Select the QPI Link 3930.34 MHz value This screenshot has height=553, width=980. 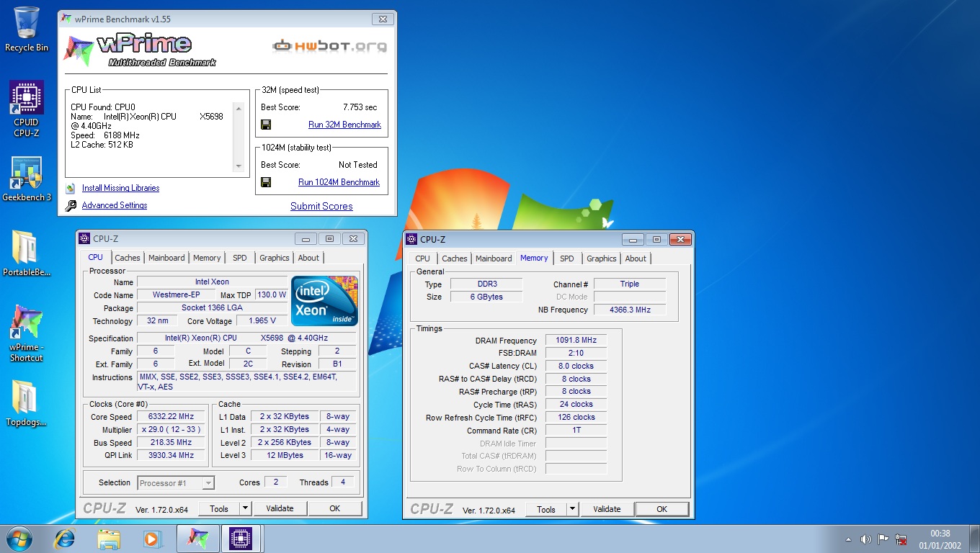coord(171,456)
